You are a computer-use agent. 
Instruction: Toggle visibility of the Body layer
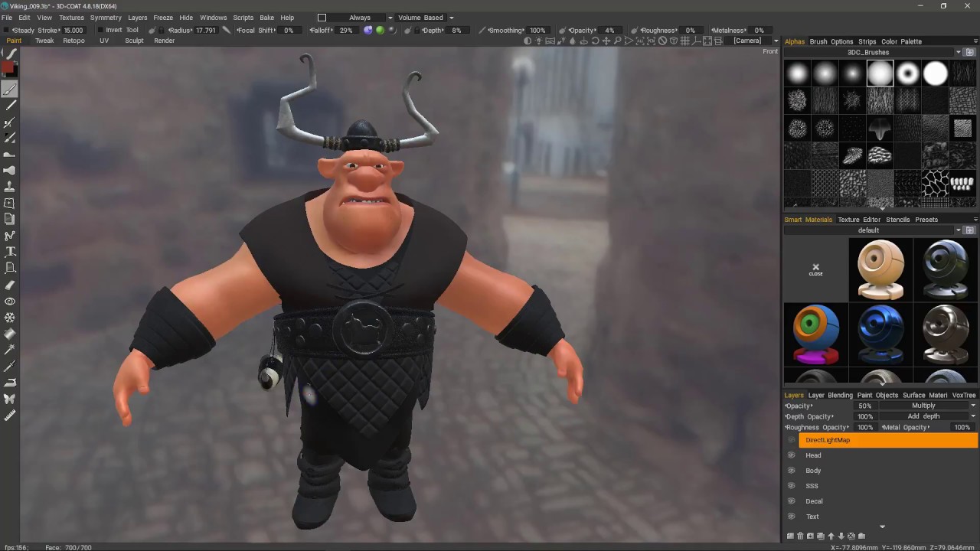[x=791, y=471]
